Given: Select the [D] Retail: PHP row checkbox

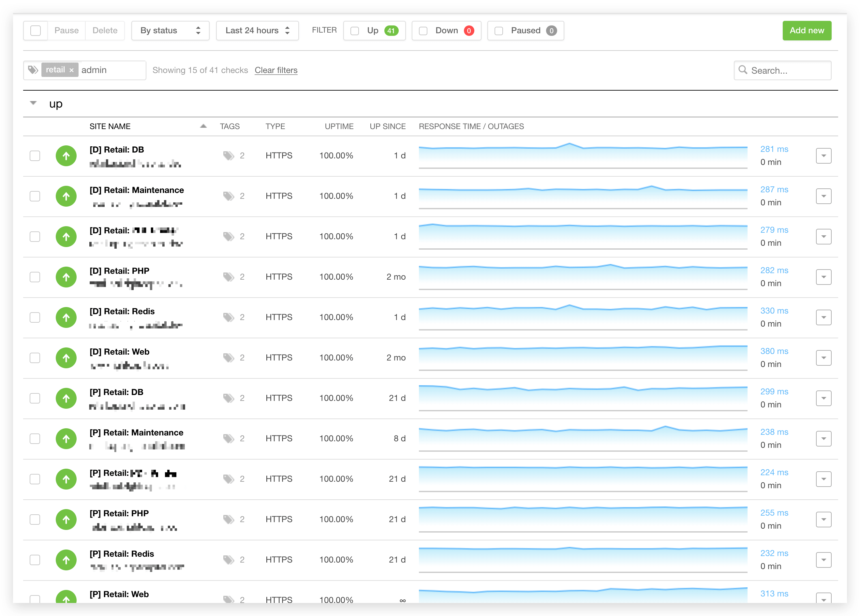Looking at the screenshot, I should tap(35, 277).
